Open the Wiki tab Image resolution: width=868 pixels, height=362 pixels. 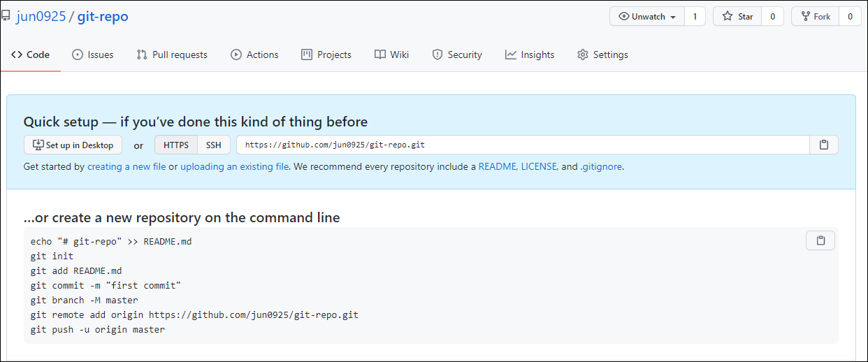coord(392,55)
